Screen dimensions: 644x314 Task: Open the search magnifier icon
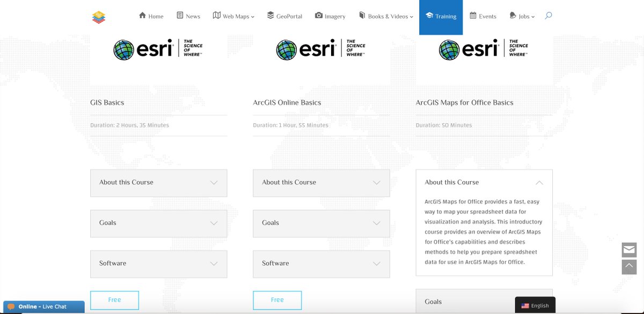point(548,16)
